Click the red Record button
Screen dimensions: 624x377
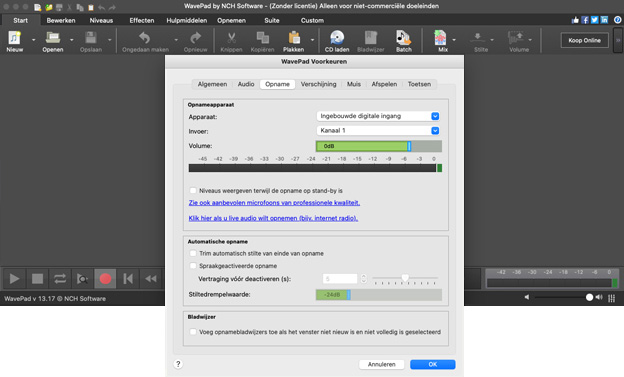[105, 279]
